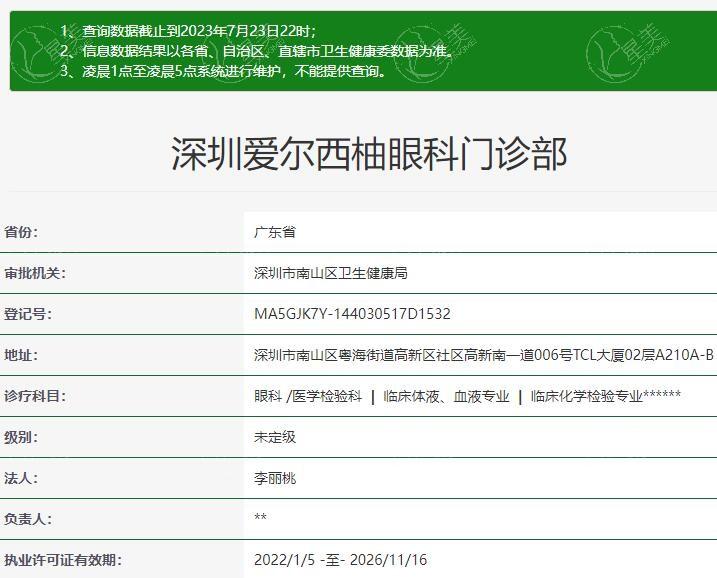
Task: Click the 负责人 label
Action: tap(28, 519)
